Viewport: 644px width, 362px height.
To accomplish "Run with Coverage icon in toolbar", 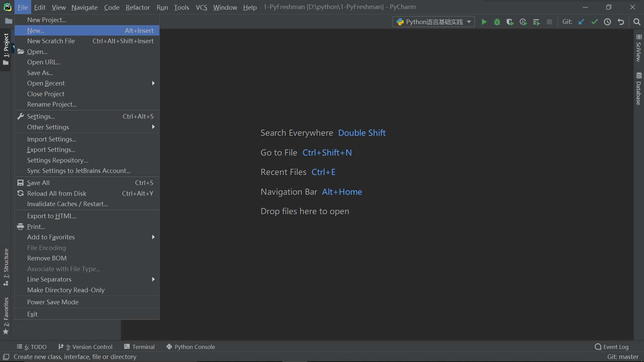I will [x=510, y=22].
